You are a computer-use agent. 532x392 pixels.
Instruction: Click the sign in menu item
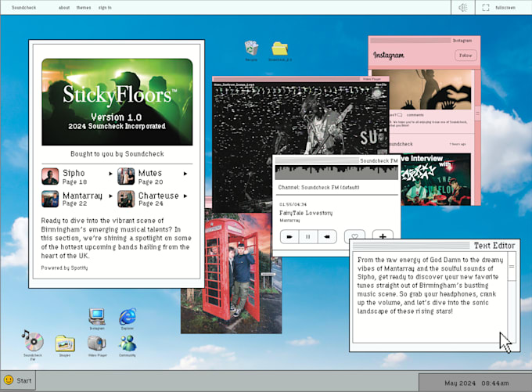coord(105,8)
